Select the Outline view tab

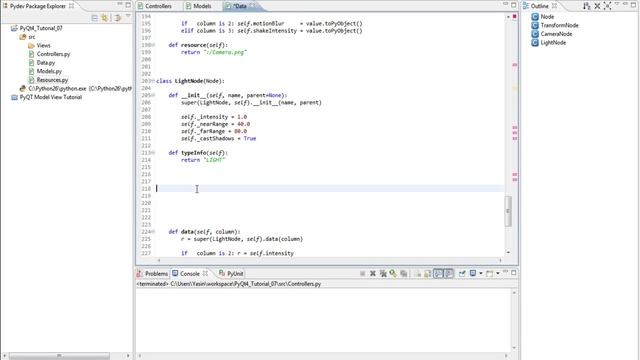[x=539, y=6]
